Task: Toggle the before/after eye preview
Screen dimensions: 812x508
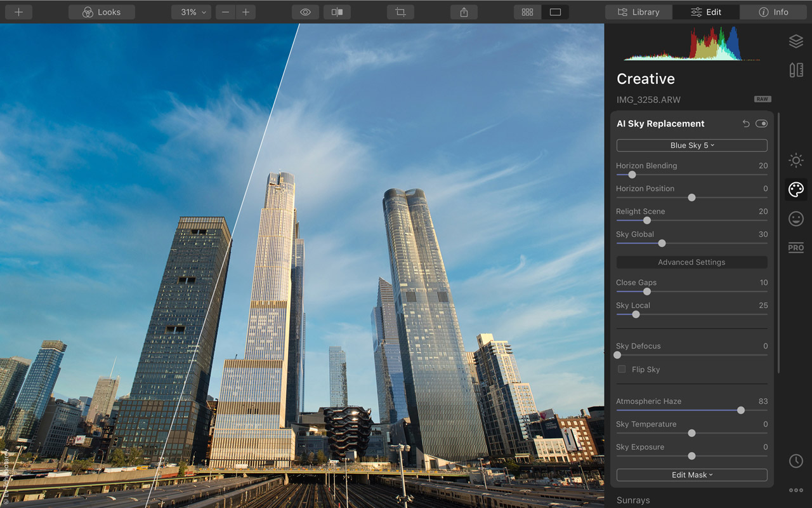Action: 305,11
